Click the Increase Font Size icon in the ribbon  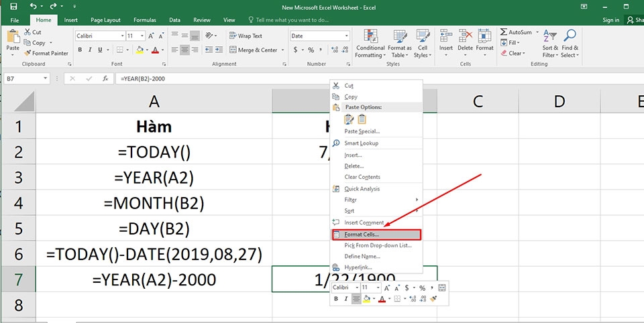151,36
